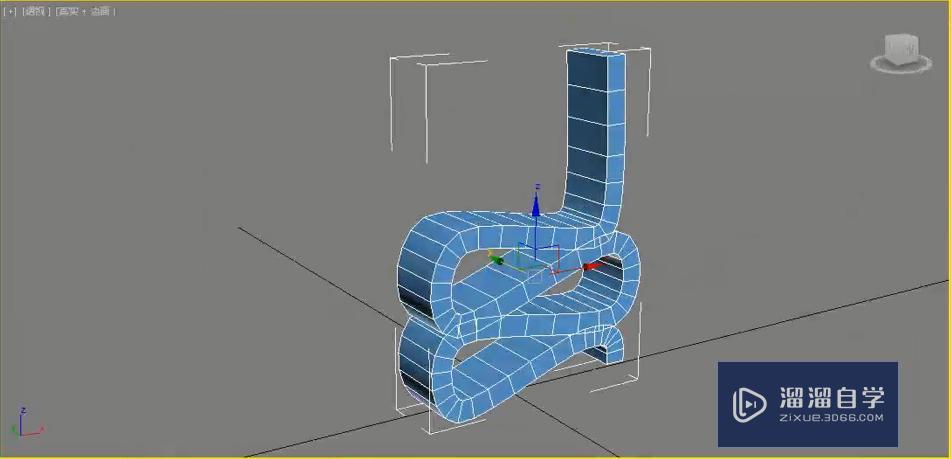This screenshot has width=951, height=459.
Task: Click the gizmo center plane handle
Action: click(x=535, y=276)
